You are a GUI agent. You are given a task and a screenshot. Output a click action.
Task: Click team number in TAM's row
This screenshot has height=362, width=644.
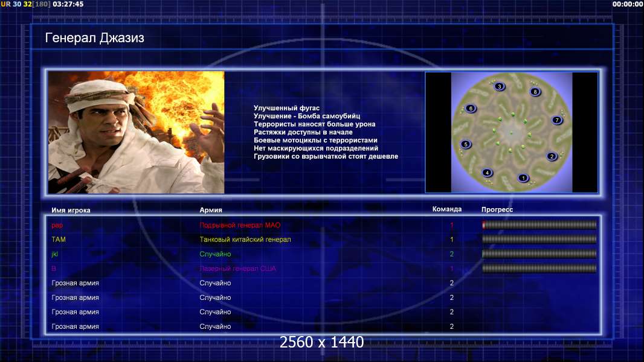click(451, 240)
